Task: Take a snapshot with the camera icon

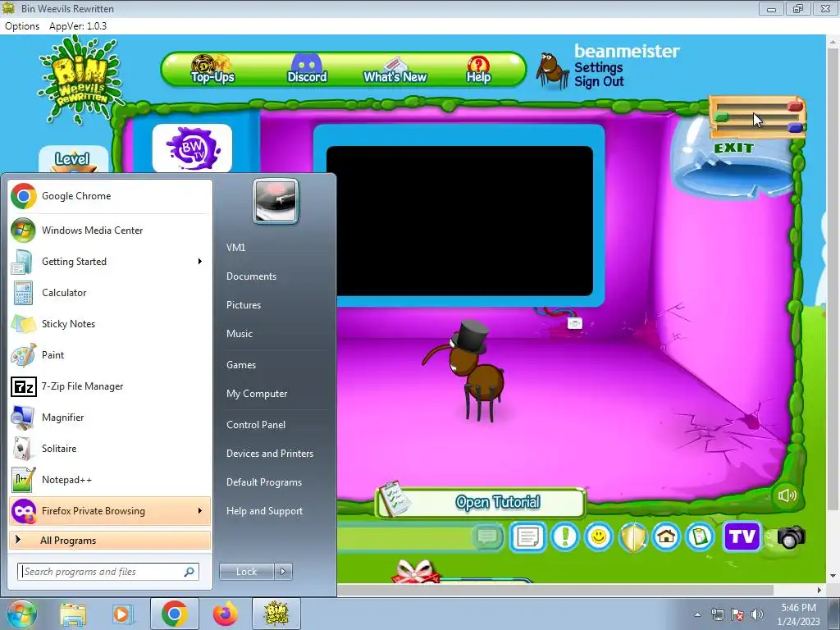Action: pos(792,536)
